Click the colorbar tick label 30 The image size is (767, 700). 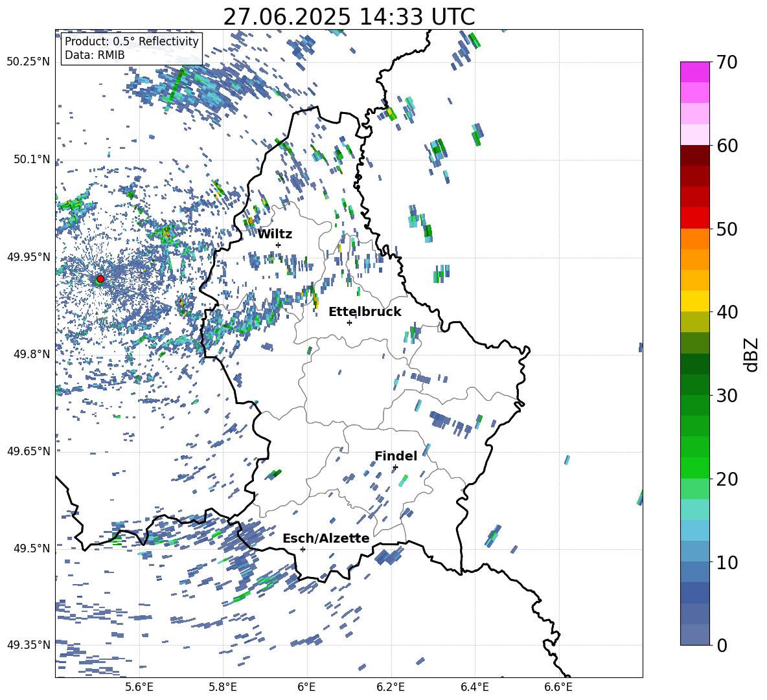727,396
